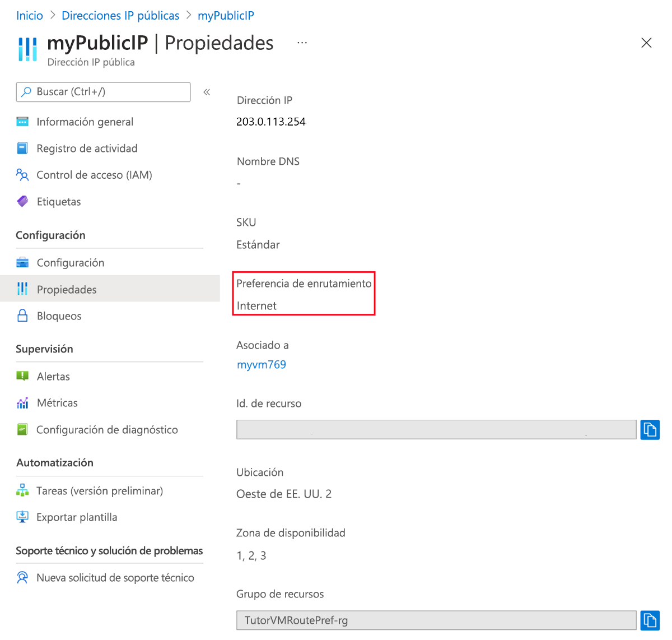Click the Propiedades bars icon in sidebar

[x=22, y=289]
